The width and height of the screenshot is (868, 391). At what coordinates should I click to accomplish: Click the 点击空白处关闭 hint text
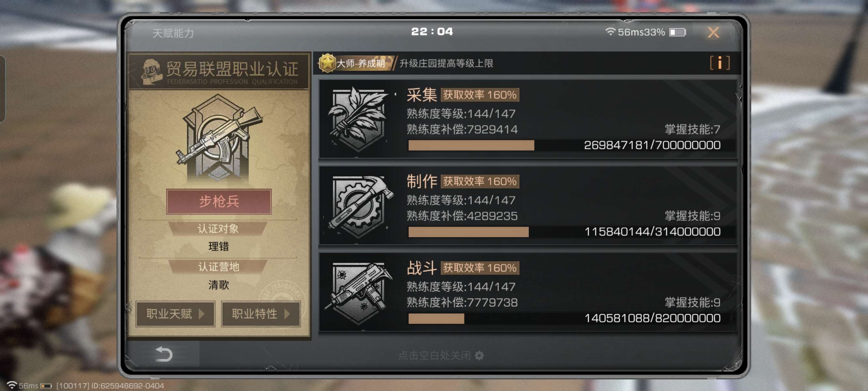pyautogui.click(x=434, y=355)
